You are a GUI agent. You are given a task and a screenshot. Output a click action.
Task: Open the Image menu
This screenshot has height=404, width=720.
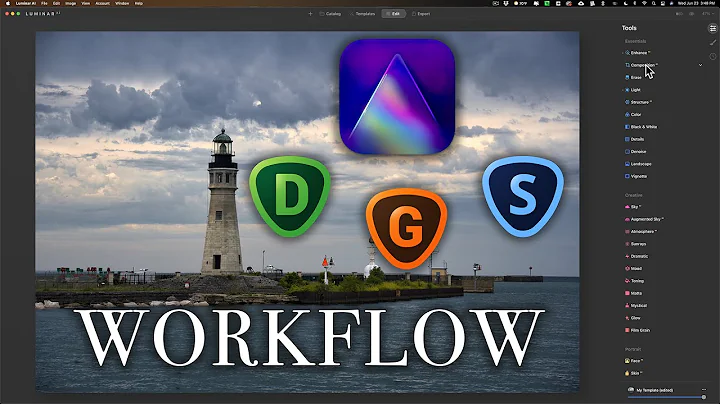point(70,3)
